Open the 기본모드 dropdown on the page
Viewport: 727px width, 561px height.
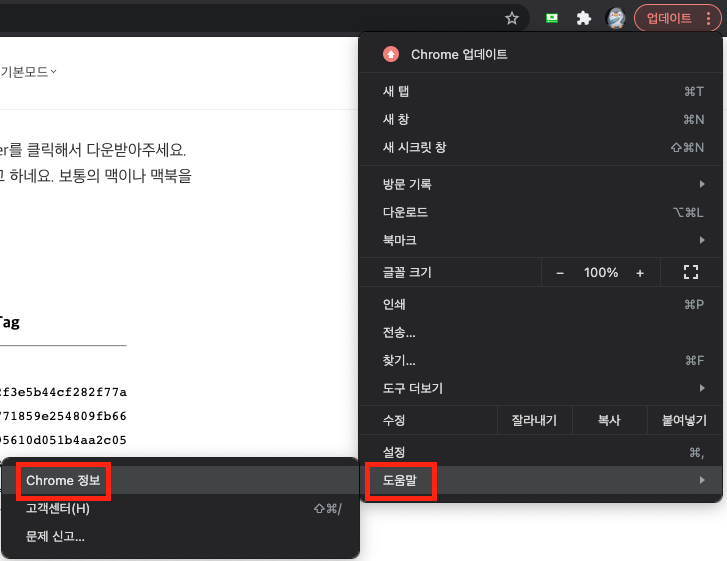pyautogui.click(x=28, y=72)
